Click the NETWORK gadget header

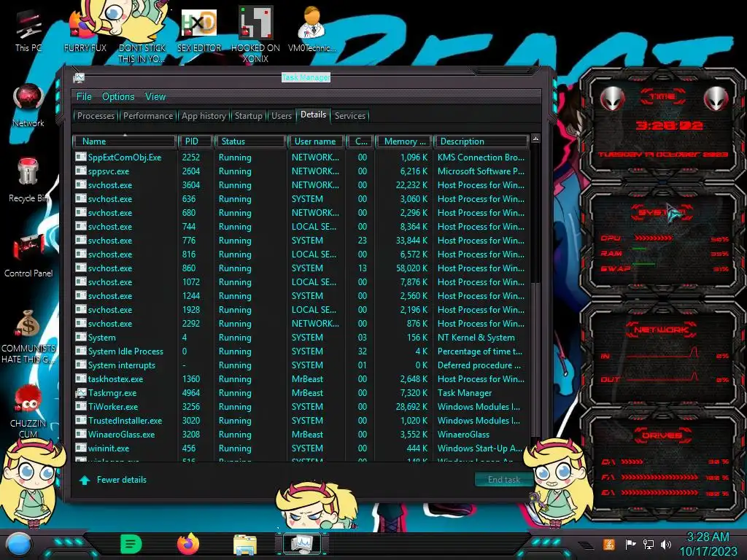(x=661, y=330)
